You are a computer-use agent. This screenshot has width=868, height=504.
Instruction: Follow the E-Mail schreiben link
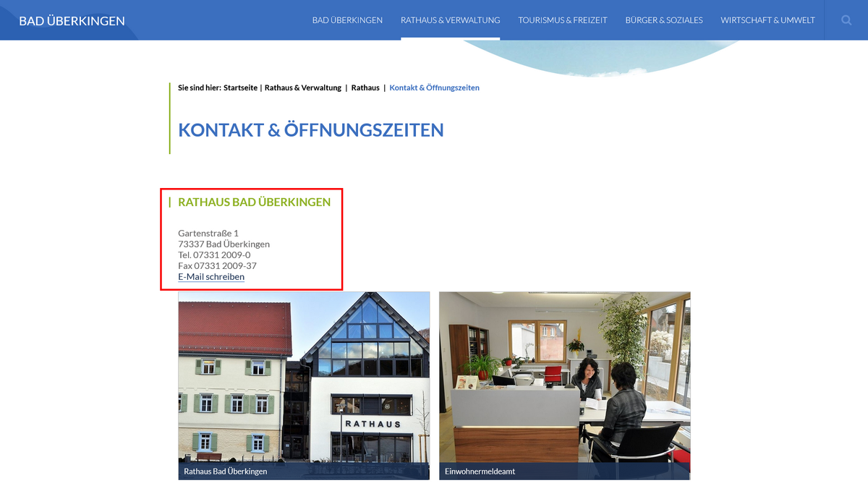pyautogui.click(x=211, y=277)
